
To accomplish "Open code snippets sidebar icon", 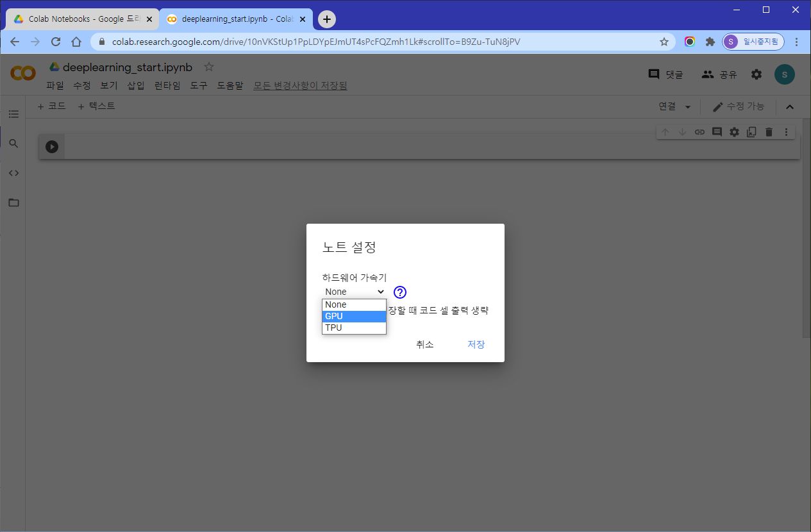I will 13,173.
